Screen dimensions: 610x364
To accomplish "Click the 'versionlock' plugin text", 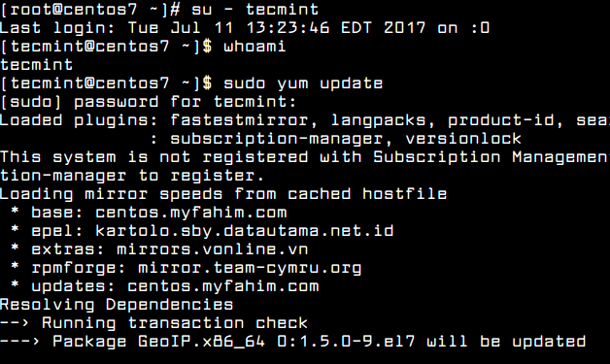I will 463,139.
